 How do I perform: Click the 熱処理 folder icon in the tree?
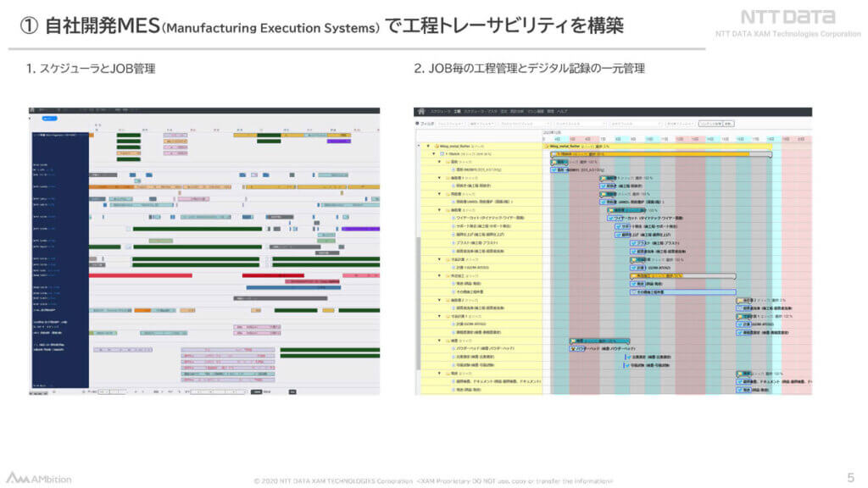[x=448, y=194]
